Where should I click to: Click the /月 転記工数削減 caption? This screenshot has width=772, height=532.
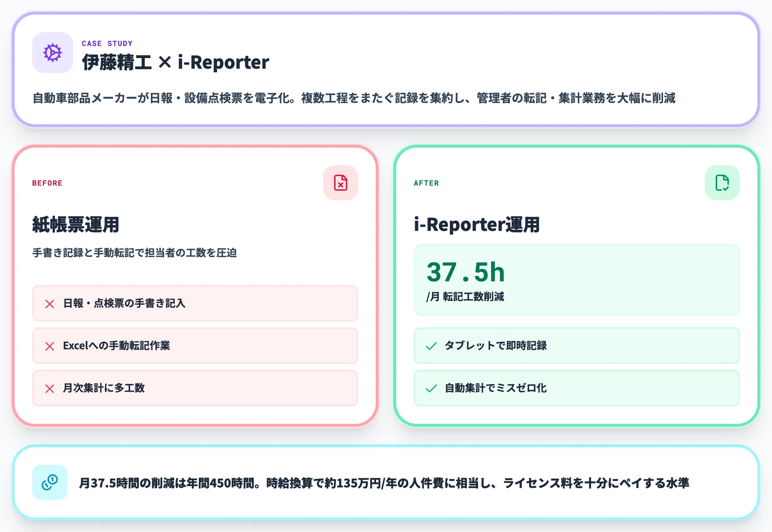[465, 296]
